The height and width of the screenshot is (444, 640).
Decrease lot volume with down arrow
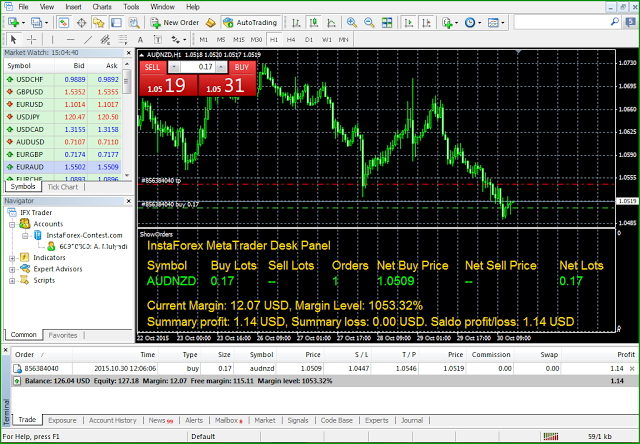coord(174,67)
